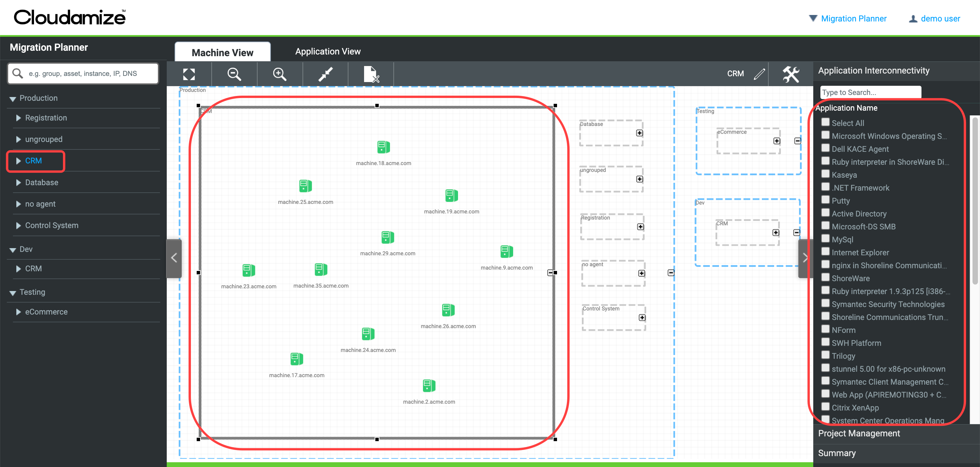This screenshot has width=980, height=467.
Task: Open the Migration Planner menu in the header
Action: tap(854, 18)
